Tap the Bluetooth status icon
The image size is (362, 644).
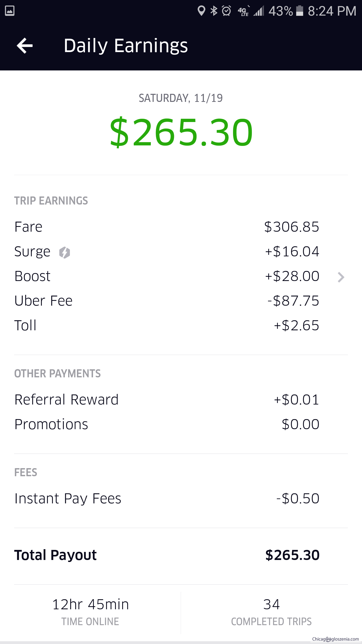pyautogui.click(x=214, y=11)
